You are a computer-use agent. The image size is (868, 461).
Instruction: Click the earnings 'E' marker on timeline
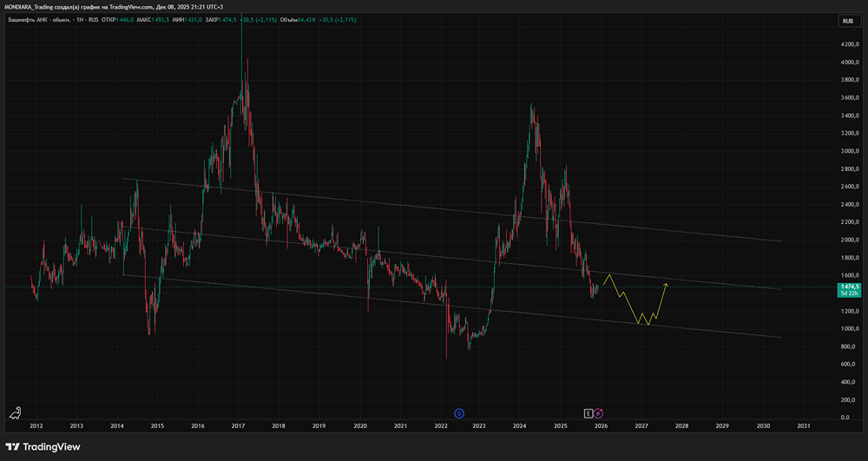589,412
